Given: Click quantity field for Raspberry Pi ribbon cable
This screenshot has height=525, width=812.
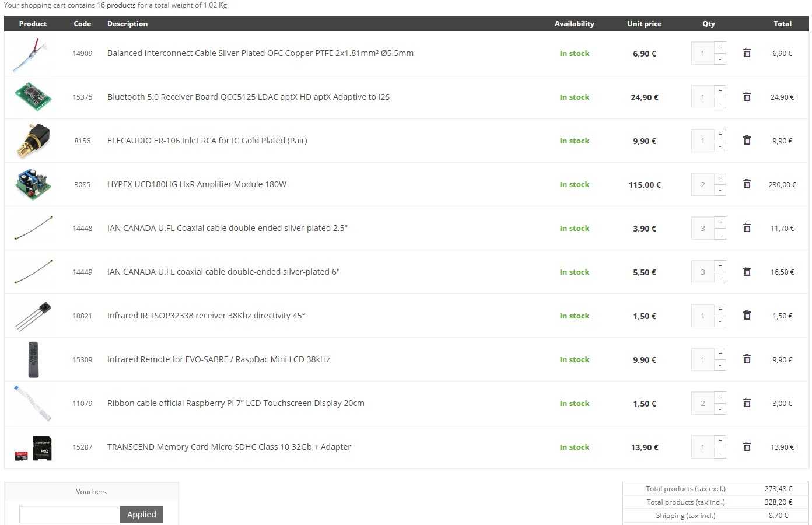Looking at the screenshot, I should tap(702, 403).
